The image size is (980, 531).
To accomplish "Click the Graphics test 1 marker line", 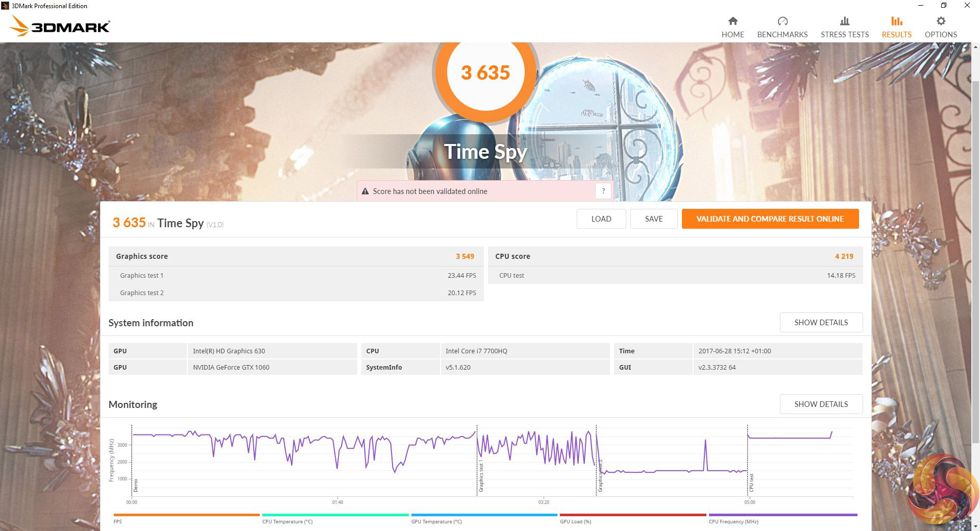I will [x=477, y=460].
